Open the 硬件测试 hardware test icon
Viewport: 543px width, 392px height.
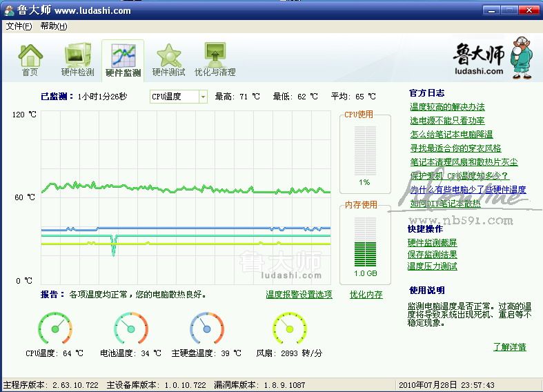click(168, 55)
